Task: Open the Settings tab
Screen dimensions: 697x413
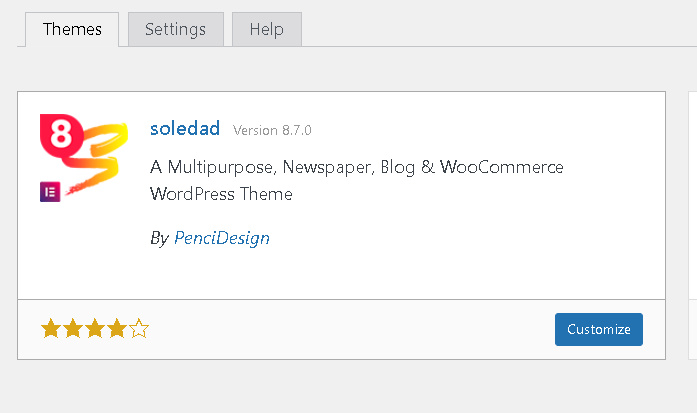Action: point(175,29)
